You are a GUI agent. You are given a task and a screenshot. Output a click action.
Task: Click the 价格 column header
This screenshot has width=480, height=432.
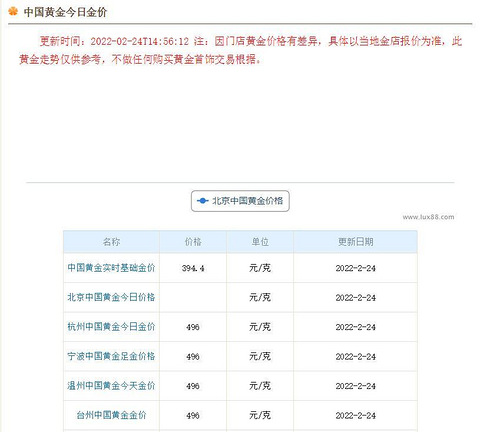pos(193,242)
